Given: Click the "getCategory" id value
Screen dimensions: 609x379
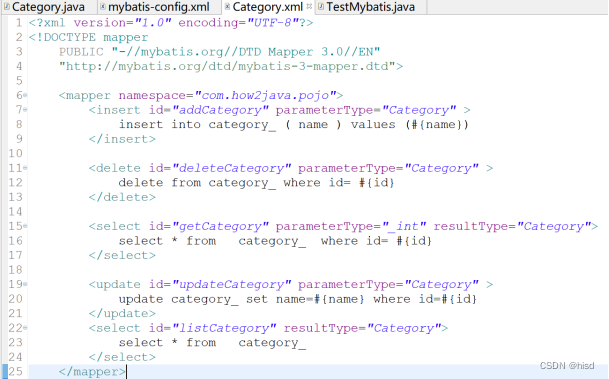Looking at the screenshot, I should point(220,226).
